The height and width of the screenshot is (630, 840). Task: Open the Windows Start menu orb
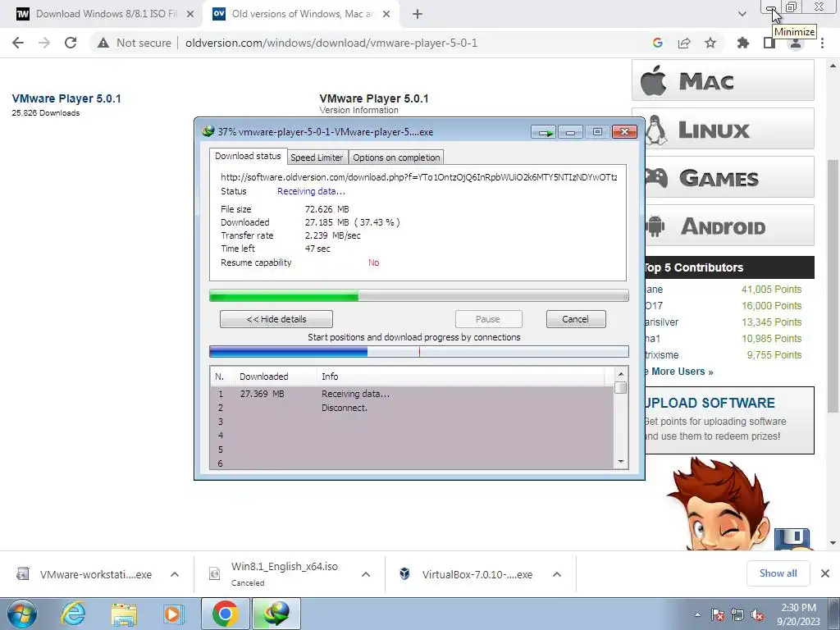[22, 614]
